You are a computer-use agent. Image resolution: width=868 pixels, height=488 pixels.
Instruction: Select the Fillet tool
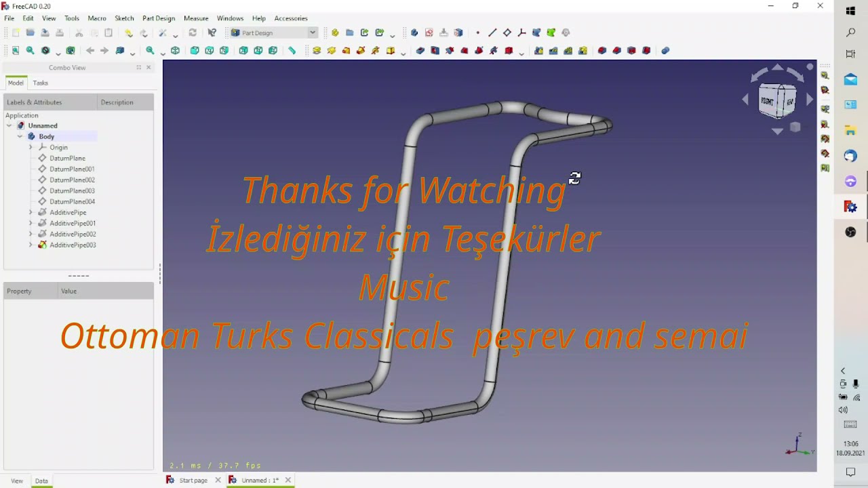(x=601, y=50)
